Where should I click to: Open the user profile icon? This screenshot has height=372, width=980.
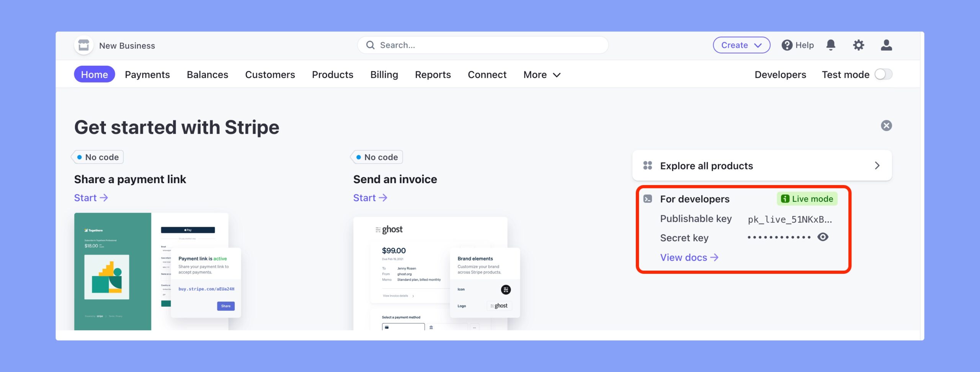point(886,45)
